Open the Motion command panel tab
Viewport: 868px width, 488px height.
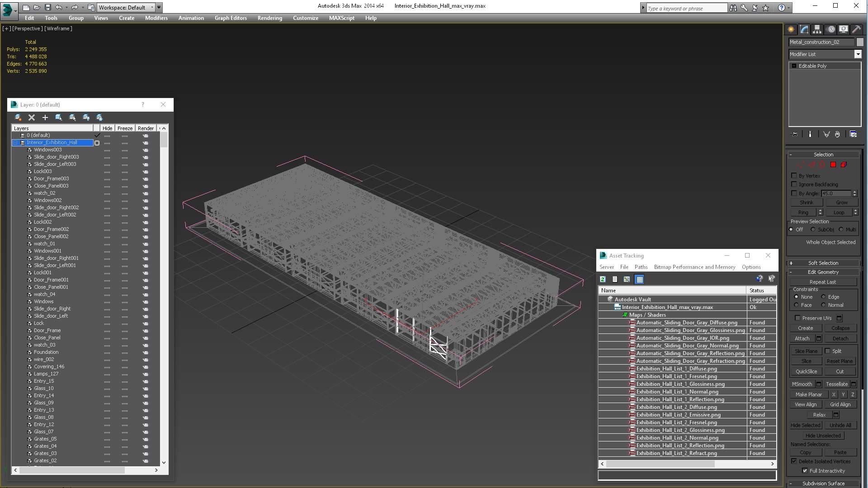pos(830,29)
